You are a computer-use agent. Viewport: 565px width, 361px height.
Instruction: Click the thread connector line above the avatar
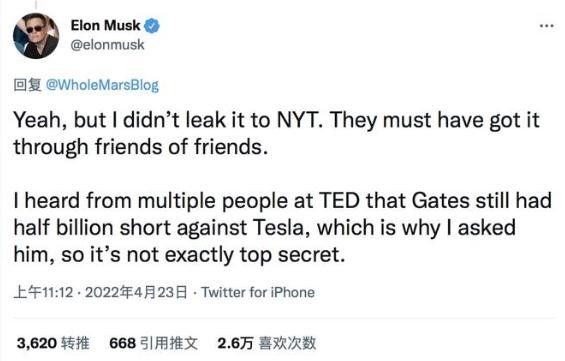(36, 4)
